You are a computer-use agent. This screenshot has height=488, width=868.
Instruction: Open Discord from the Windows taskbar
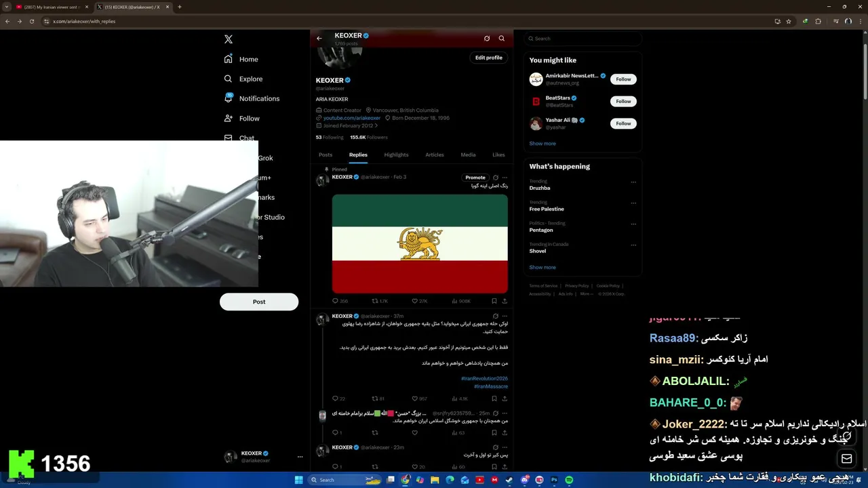pyautogui.click(x=525, y=480)
